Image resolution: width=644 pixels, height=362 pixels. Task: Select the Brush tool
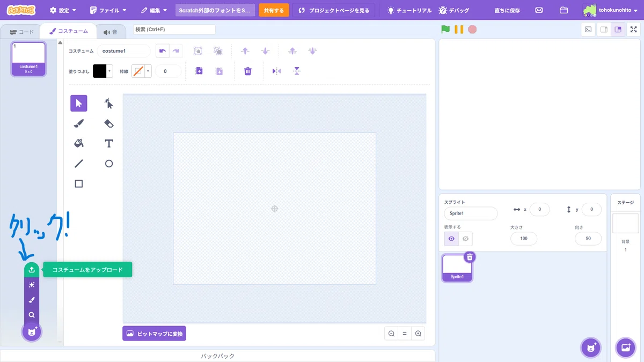79,123
